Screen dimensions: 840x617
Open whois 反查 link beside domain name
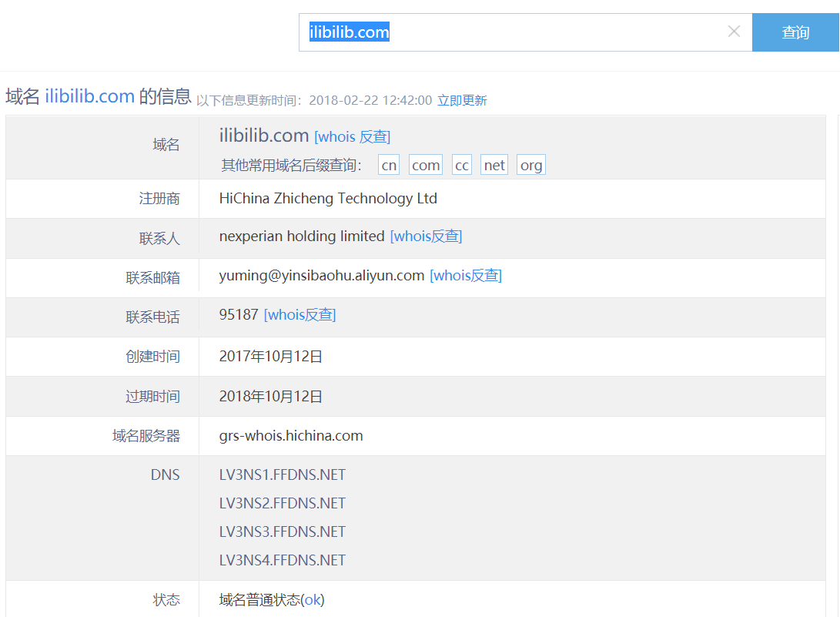352,136
